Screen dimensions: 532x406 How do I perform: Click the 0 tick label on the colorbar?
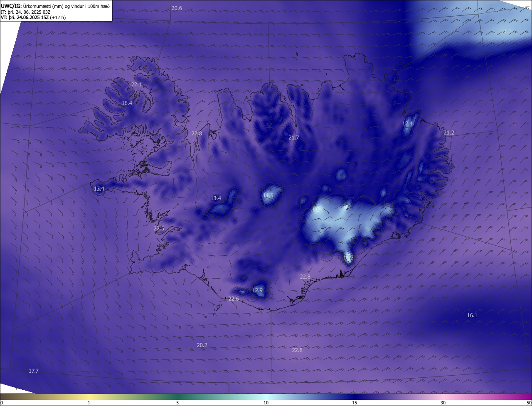[1, 403]
